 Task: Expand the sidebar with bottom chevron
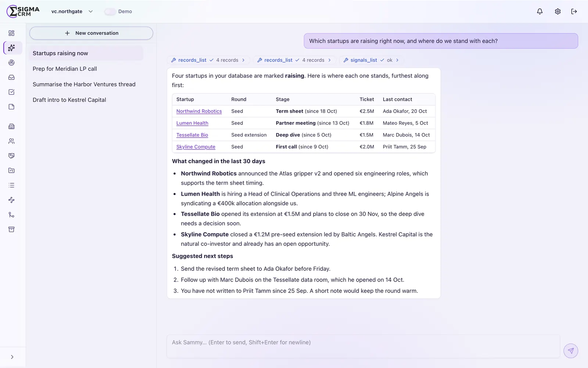click(x=12, y=357)
